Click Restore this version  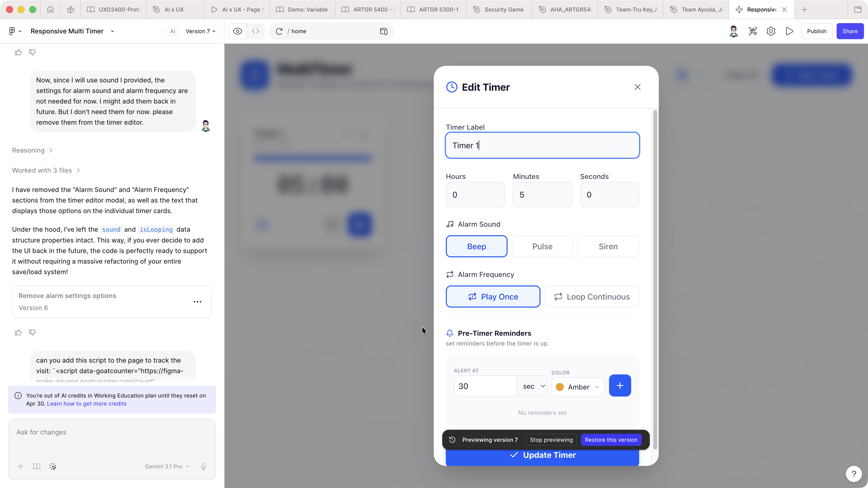[x=611, y=440]
